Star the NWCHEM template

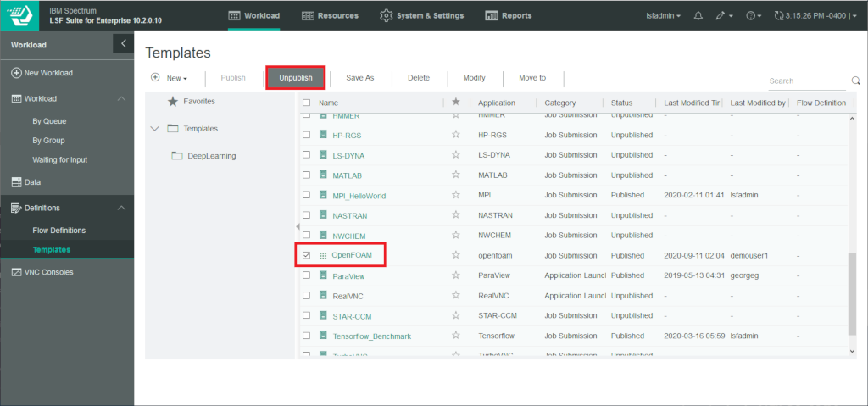(x=455, y=235)
